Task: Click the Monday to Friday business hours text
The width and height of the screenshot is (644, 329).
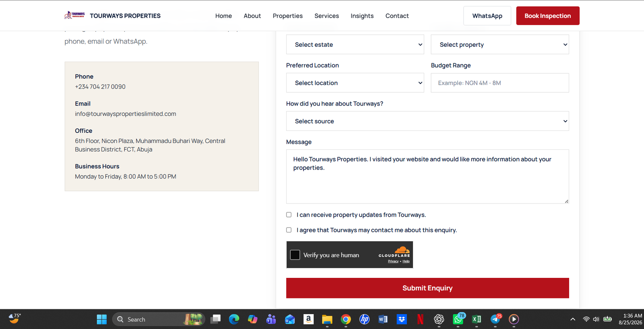Action: tap(126, 176)
